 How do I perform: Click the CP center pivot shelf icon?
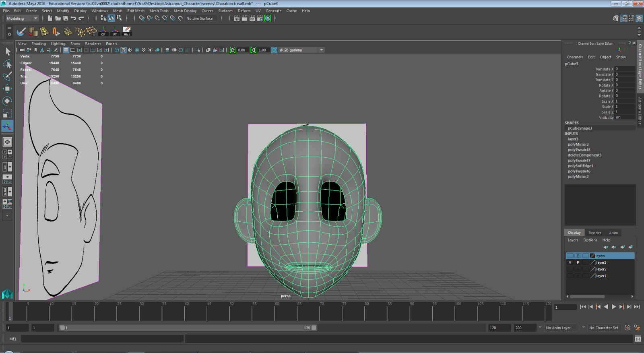pos(103,31)
